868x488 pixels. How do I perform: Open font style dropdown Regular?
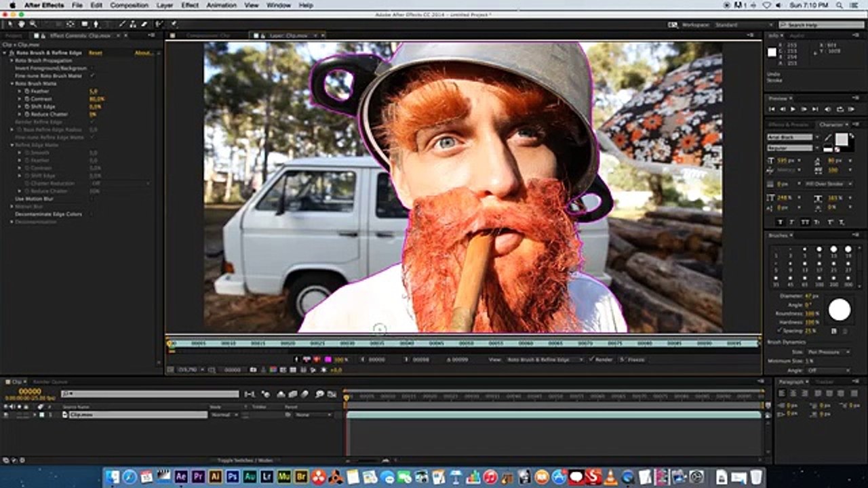pyautogui.click(x=794, y=148)
